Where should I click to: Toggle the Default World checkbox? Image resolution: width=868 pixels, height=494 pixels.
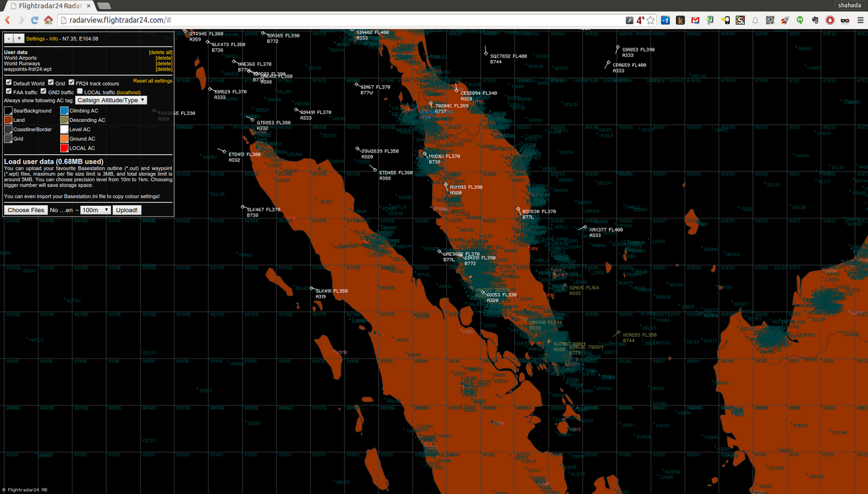tap(9, 82)
